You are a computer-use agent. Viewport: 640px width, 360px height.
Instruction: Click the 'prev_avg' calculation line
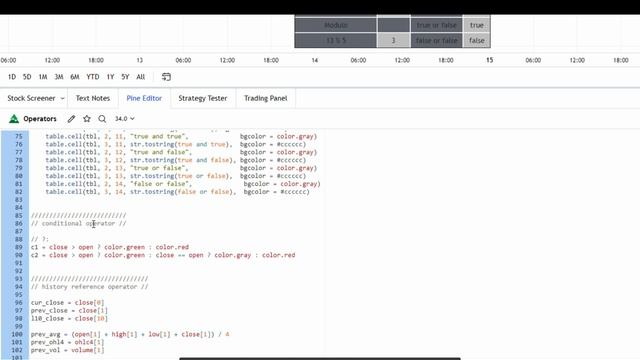130,334
